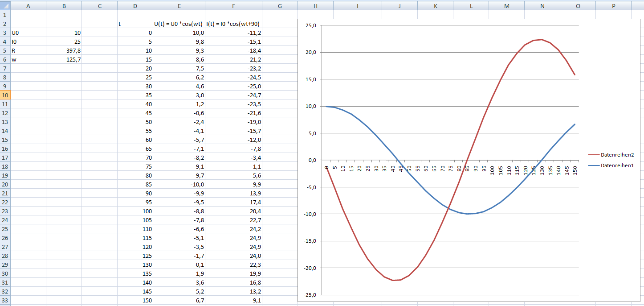Select column header E

pos(179,6)
